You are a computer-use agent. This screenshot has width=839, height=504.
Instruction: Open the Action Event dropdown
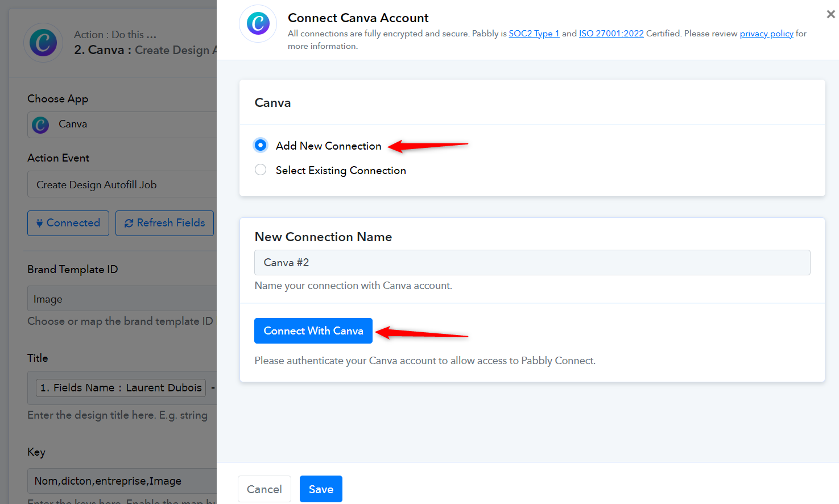(x=122, y=184)
